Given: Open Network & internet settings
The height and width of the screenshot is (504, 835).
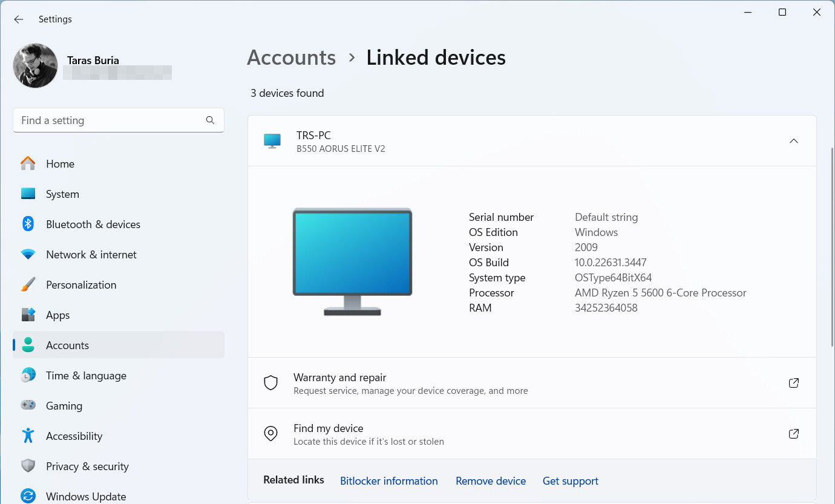Looking at the screenshot, I should point(119,255).
